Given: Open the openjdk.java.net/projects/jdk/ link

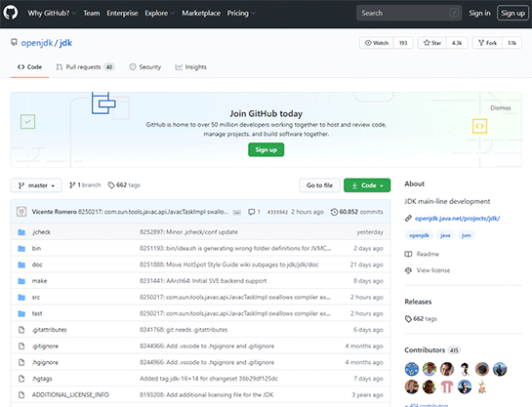Looking at the screenshot, I should coord(457,219).
